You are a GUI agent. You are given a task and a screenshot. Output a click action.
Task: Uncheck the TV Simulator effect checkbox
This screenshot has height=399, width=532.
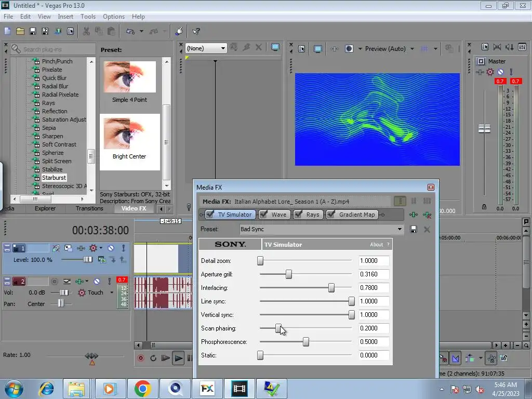click(x=210, y=214)
